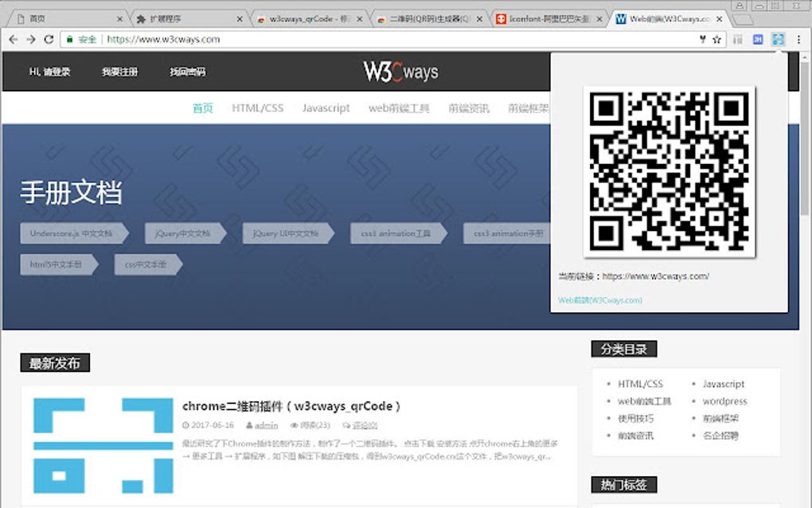
Task: Bookmark the page using the star icon
Action: coord(717,39)
